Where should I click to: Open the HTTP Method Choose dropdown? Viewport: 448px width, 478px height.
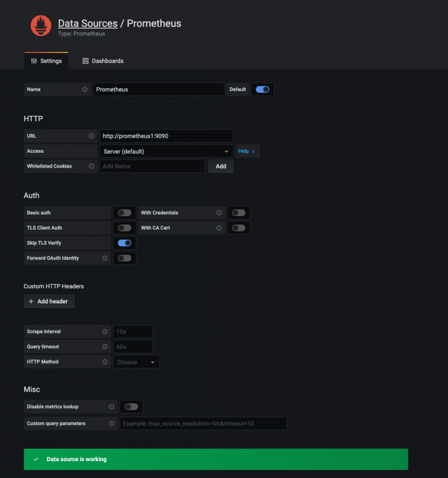click(x=136, y=362)
